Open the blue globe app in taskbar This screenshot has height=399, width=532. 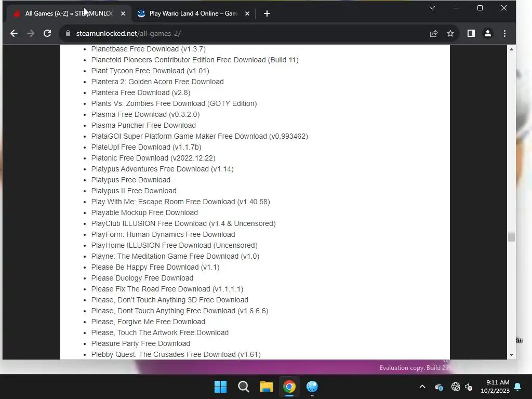point(312,387)
